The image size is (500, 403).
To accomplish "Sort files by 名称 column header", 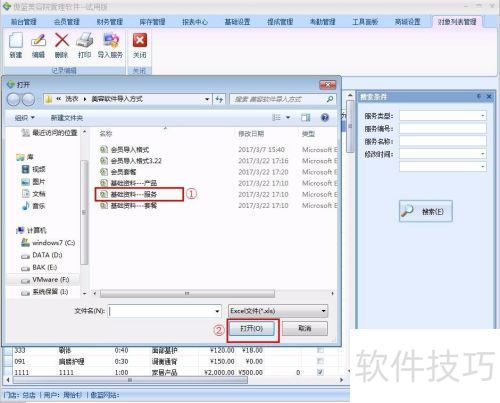I will 106,134.
